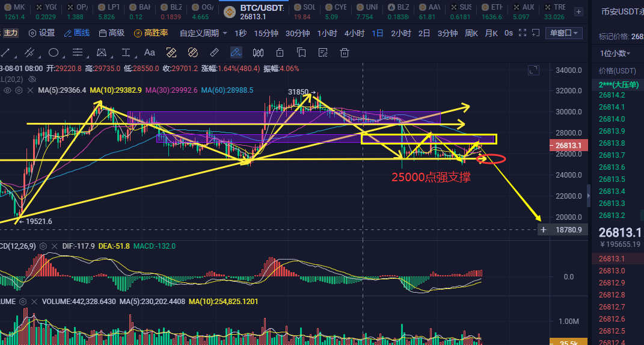Viewport: 644px width, 345px height.
Task: Toggle the 画线 drawing mode
Action: [x=76, y=33]
